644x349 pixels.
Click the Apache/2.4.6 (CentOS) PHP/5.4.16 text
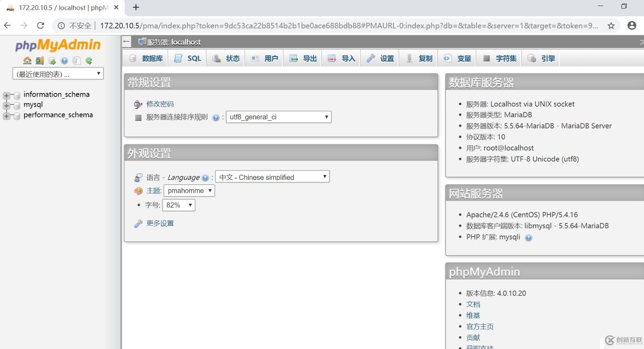(x=522, y=215)
